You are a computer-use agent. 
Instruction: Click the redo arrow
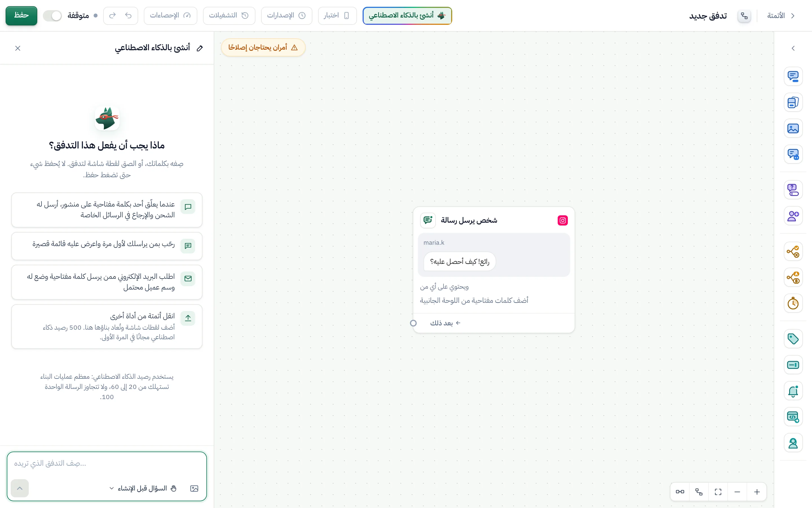pos(112,16)
